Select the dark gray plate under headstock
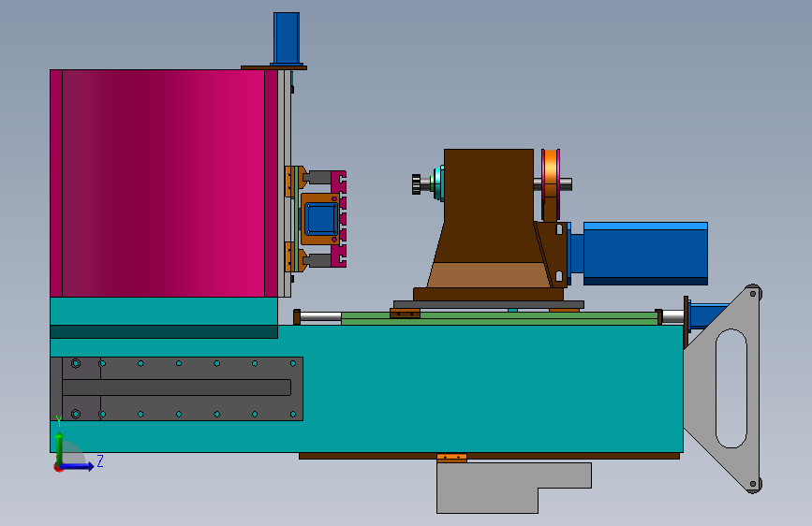Screen dimensions: 812x526 coord(488,305)
